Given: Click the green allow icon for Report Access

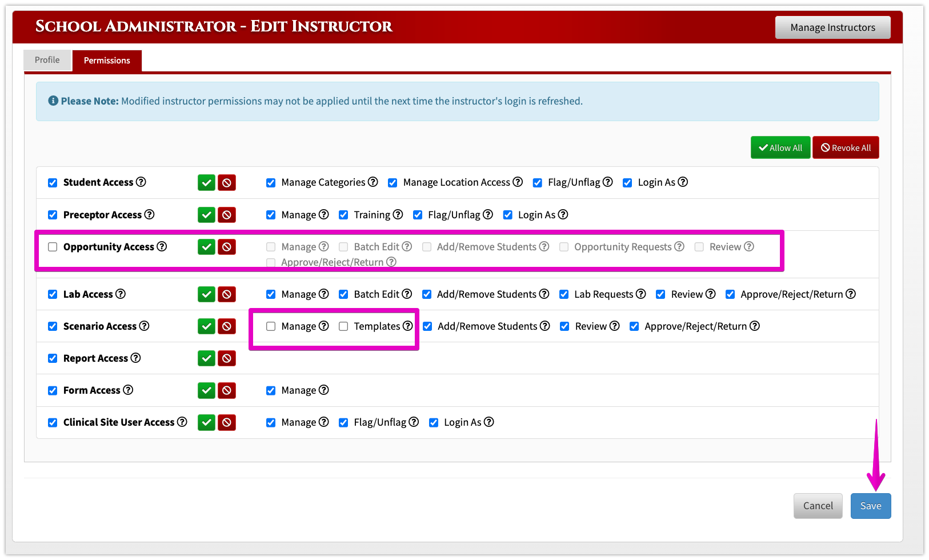Looking at the screenshot, I should coord(206,358).
